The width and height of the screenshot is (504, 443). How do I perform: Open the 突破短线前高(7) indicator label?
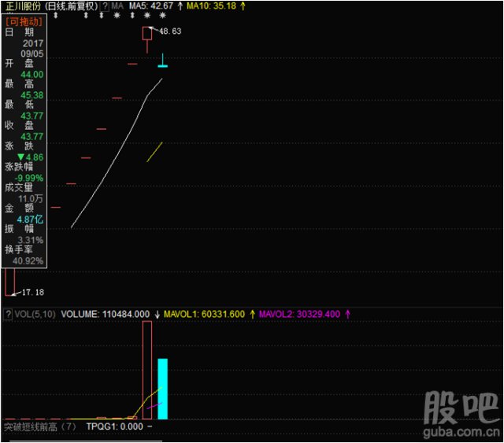pos(39,426)
